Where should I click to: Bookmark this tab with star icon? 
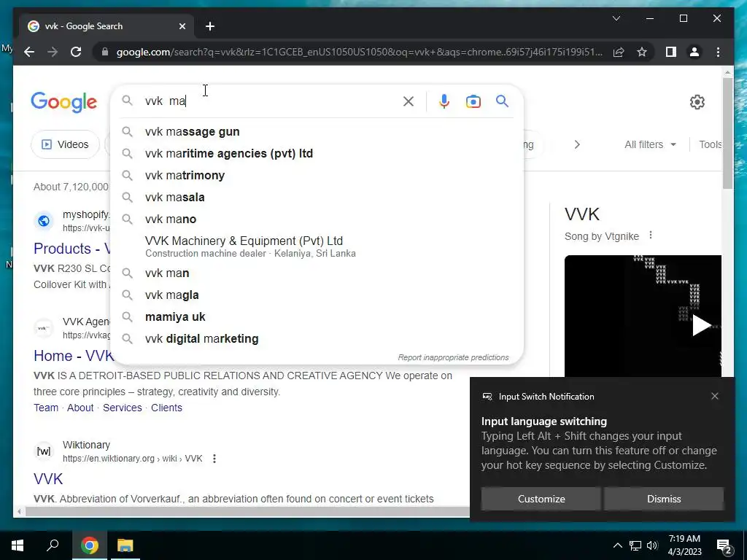click(x=642, y=52)
